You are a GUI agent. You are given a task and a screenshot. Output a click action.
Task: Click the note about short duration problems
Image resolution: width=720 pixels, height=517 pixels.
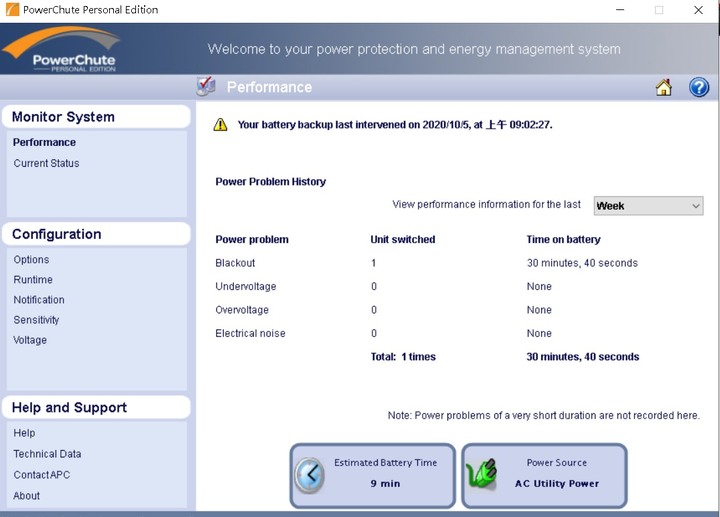544,416
